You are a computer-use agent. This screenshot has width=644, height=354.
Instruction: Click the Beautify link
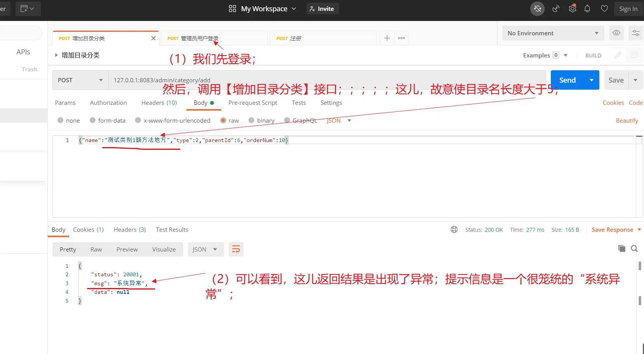(627, 120)
